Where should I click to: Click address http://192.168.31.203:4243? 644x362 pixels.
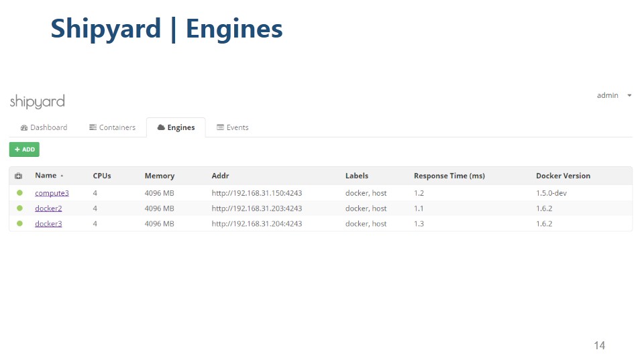(x=257, y=208)
